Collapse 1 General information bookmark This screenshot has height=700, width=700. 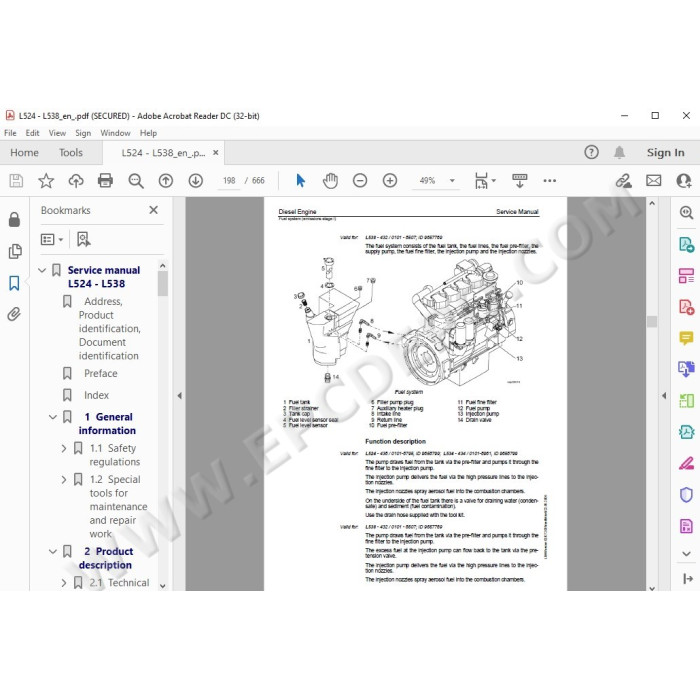(x=53, y=417)
